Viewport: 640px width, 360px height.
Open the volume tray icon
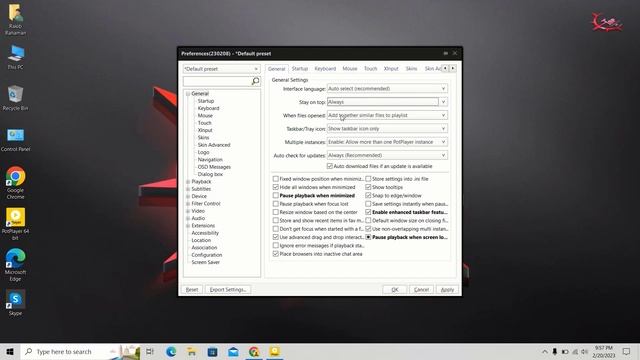584,351
